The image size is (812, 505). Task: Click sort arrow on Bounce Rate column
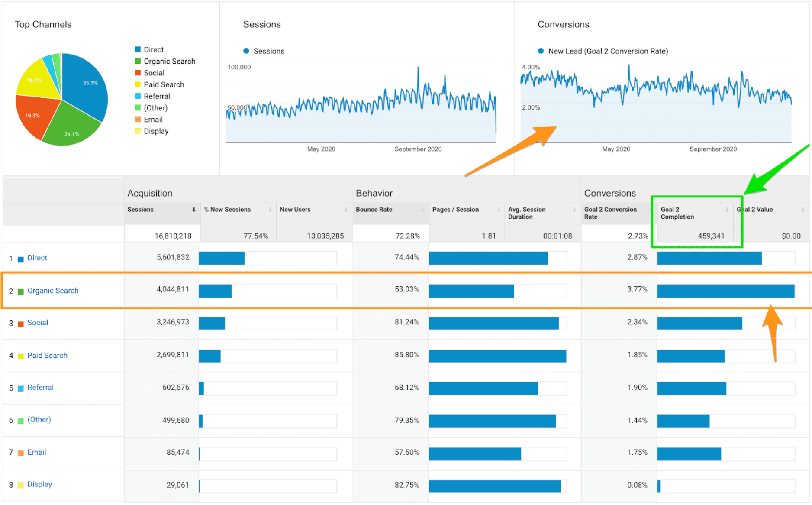click(x=422, y=210)
